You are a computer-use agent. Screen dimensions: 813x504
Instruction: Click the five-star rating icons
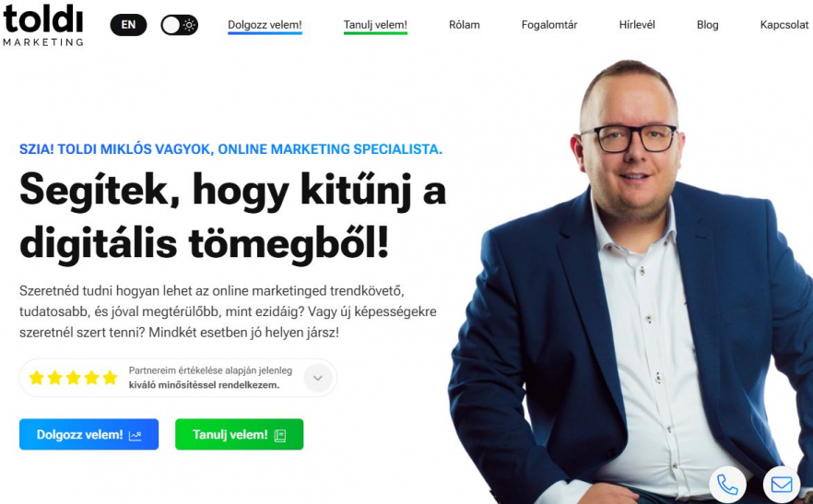pyautogui.click(x=73, y=378)
